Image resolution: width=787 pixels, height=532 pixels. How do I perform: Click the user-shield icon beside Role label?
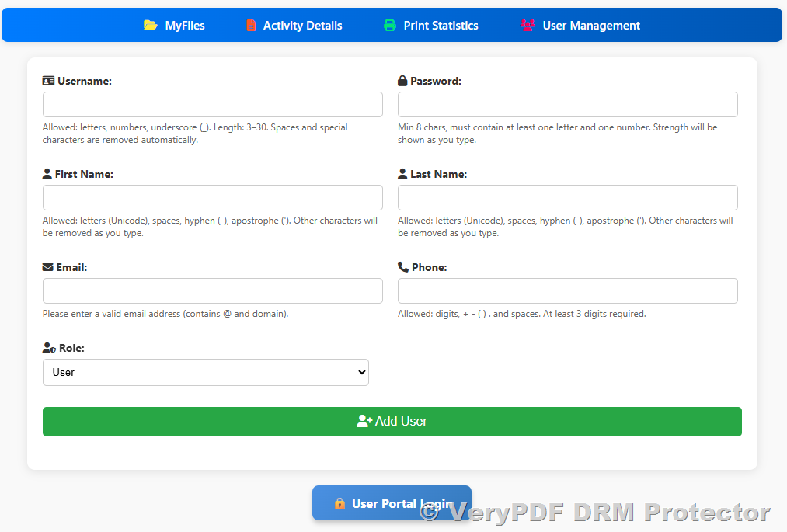[x=49, y=349]
